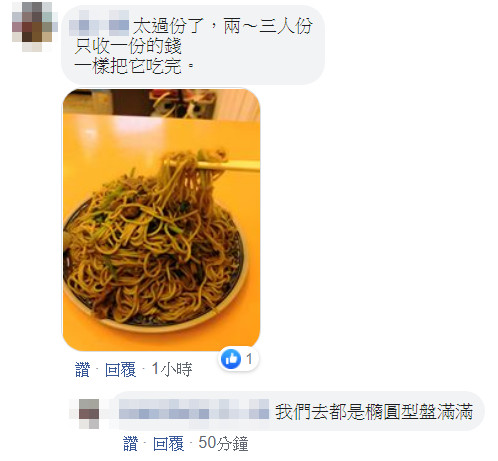Click the text 太過份了 in the top comment

[168, 26]
